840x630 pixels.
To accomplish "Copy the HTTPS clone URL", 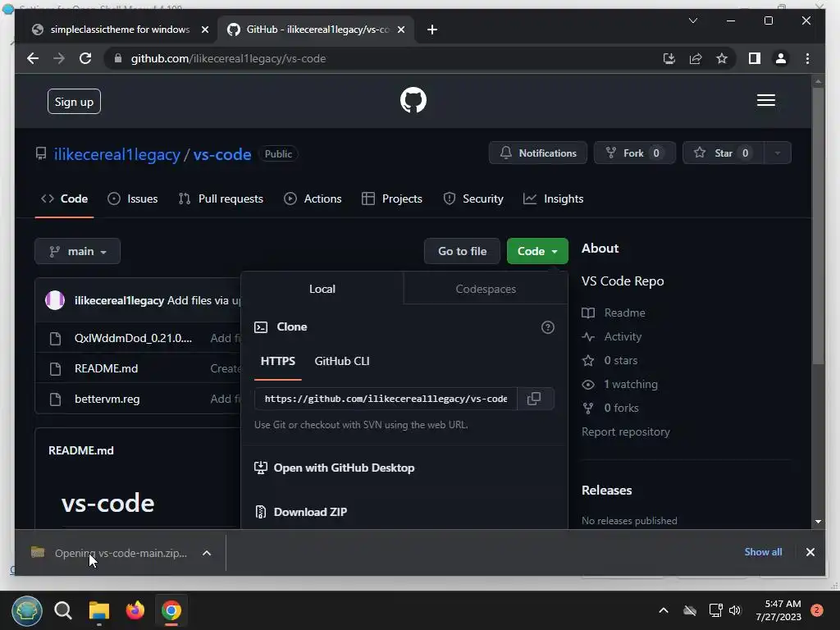I will (x=534, y=399).
